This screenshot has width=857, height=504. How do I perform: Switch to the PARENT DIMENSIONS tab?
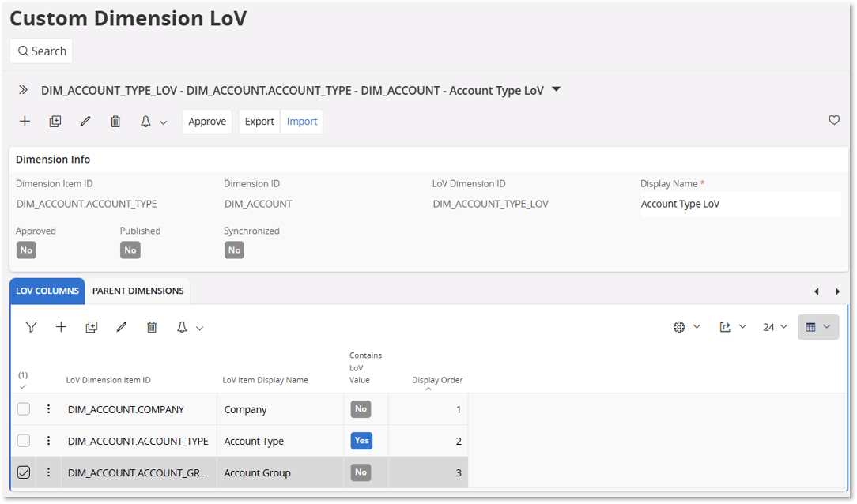point(138,291)
